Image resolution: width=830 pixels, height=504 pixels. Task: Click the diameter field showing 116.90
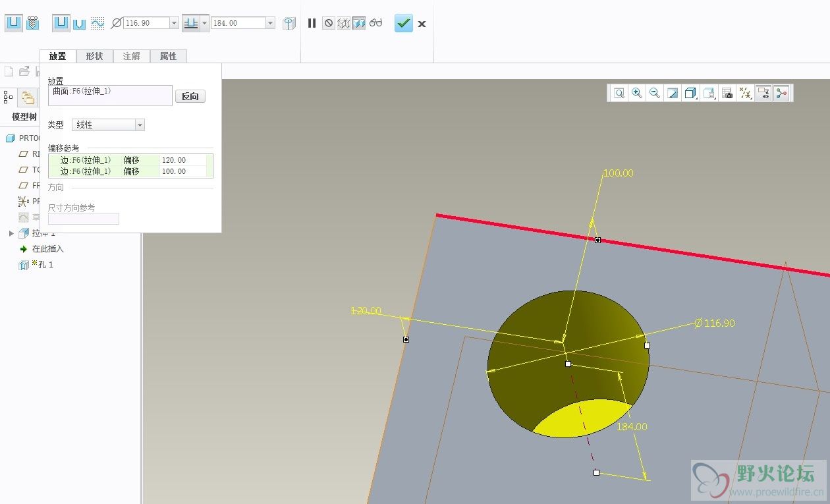tap(146, 23)
